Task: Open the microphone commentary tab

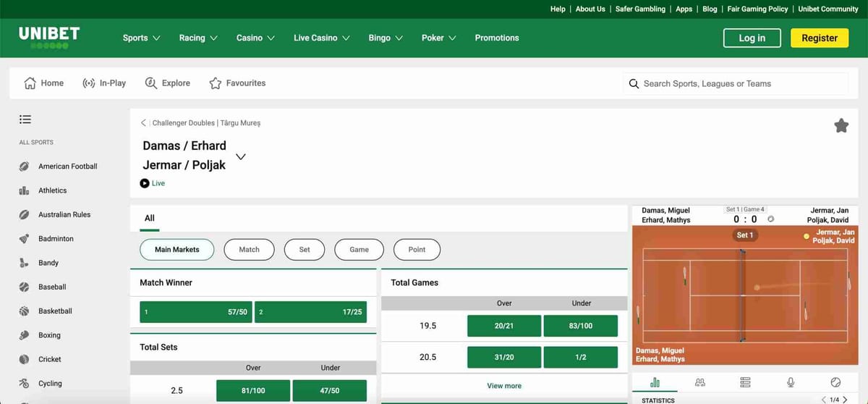Action: pos(791,382)
